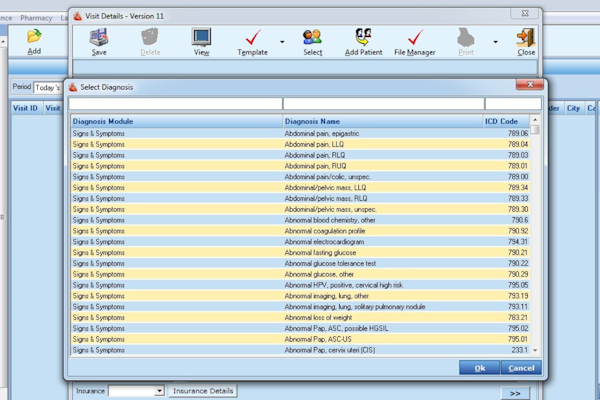600x400 pixels.
Task: Open the Insurance combo box
Action: pyautogui.click(x=158, y=390)
